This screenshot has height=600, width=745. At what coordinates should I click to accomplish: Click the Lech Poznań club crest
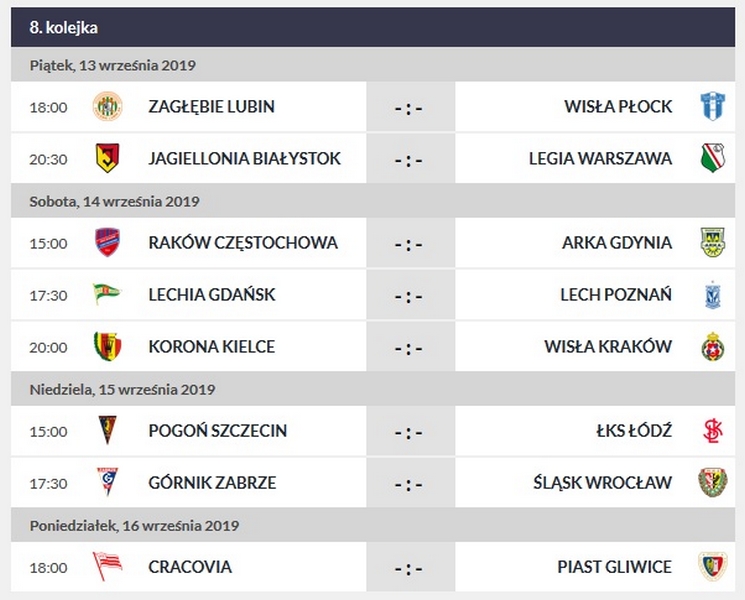pos(711,294)
